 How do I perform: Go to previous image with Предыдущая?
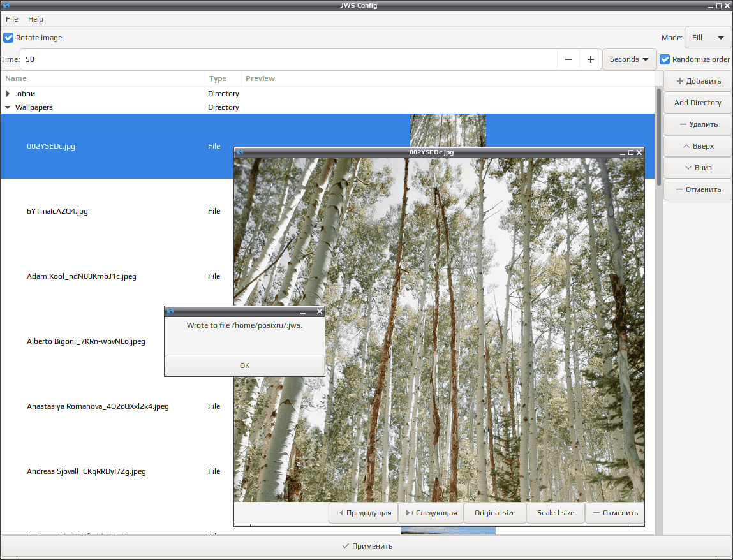point(364,513)
